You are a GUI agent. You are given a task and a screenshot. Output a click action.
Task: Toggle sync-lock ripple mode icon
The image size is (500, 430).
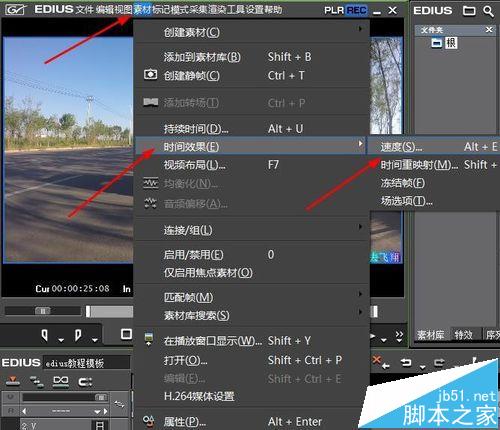point(37,382)
